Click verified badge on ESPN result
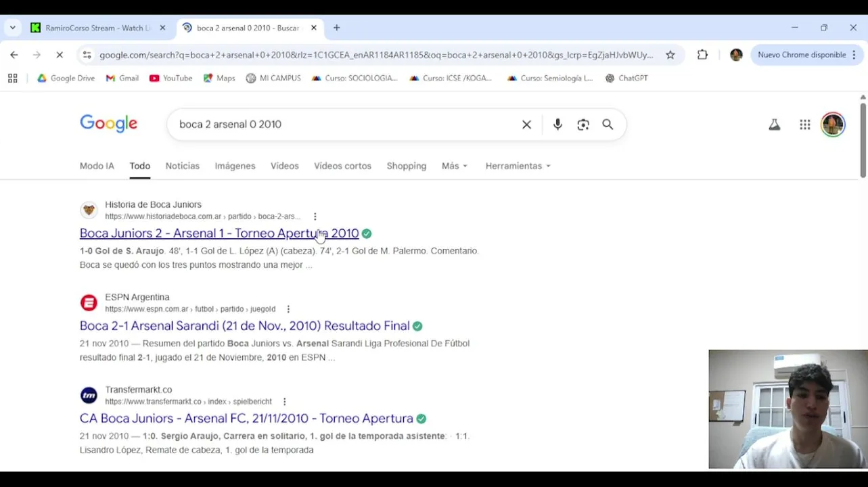868x487 pixels. coord(417,326)
